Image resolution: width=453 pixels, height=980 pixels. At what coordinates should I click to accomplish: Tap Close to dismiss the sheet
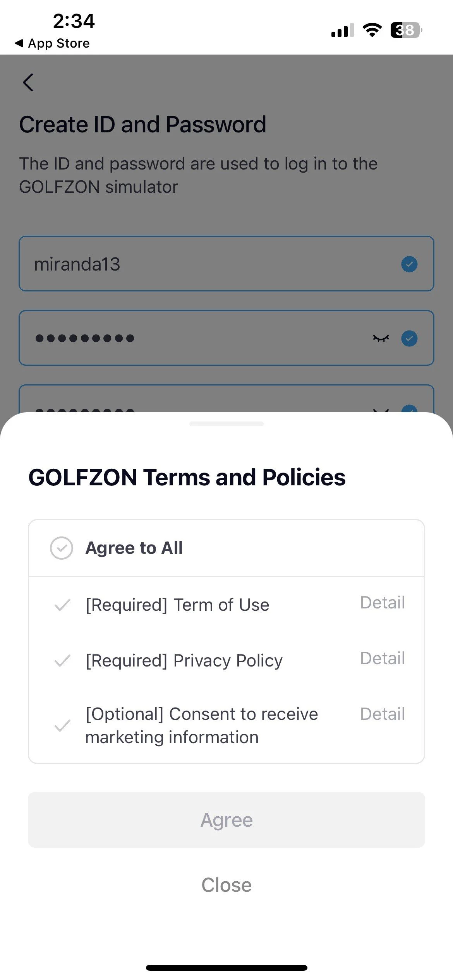tap(226, 885)
